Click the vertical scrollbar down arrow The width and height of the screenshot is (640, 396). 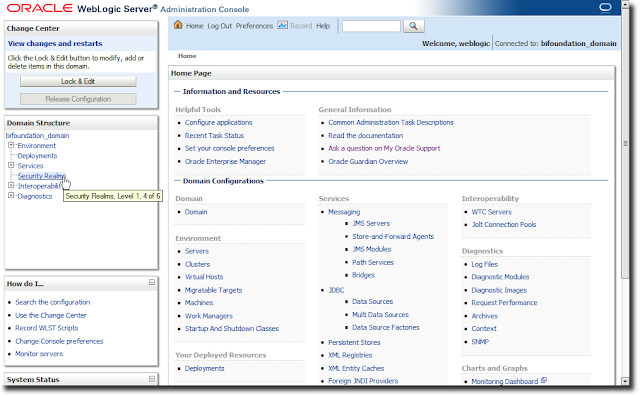click(x=625, y=380)
